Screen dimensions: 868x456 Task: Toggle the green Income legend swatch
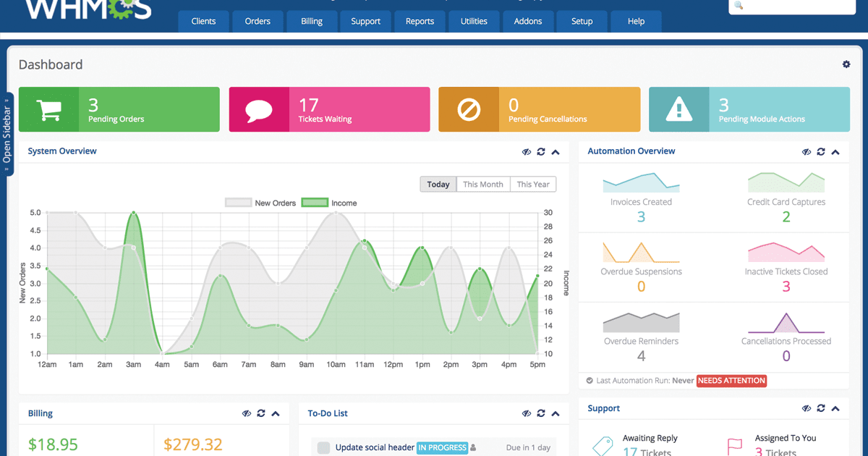[315, 203]
